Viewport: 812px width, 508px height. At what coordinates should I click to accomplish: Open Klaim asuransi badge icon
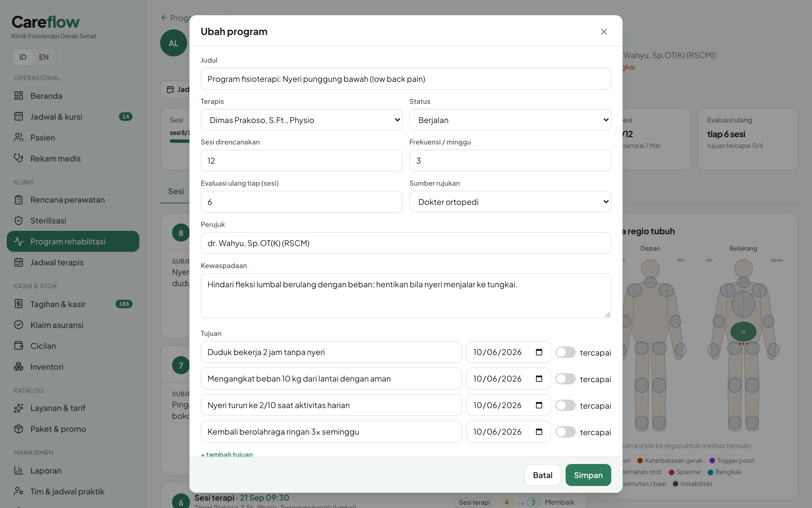point(18,325)
